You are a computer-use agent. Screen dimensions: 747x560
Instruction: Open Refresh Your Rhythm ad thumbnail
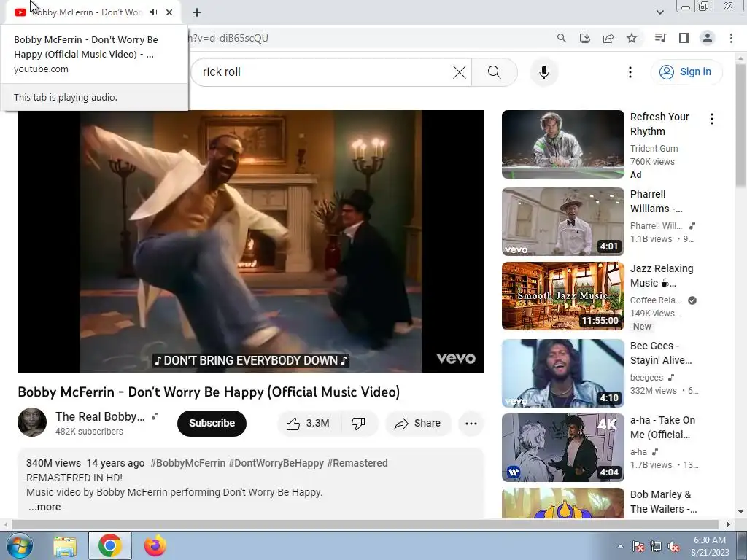click(x=562, y=144)
